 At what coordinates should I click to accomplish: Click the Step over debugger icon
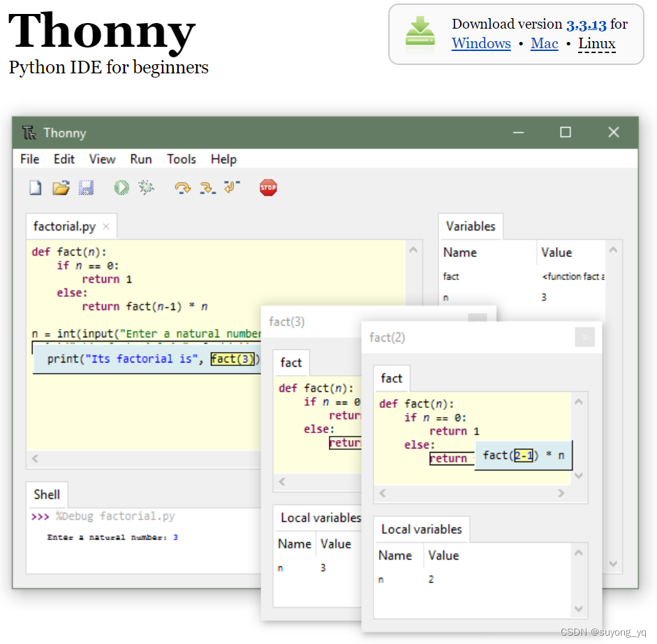click(183, 188)
